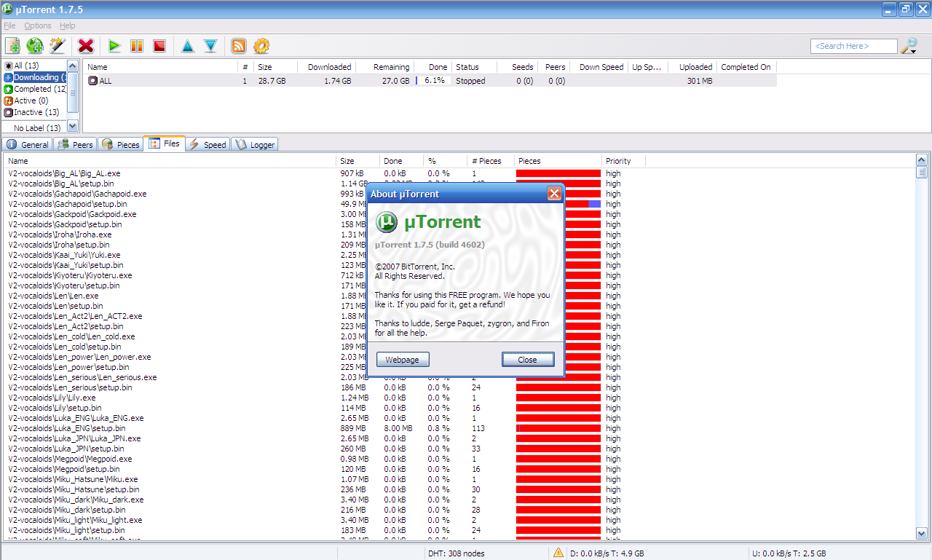Click the warning triangle in the status bar
The width and height of the screenshot is (932, 560).
point(558,553)
